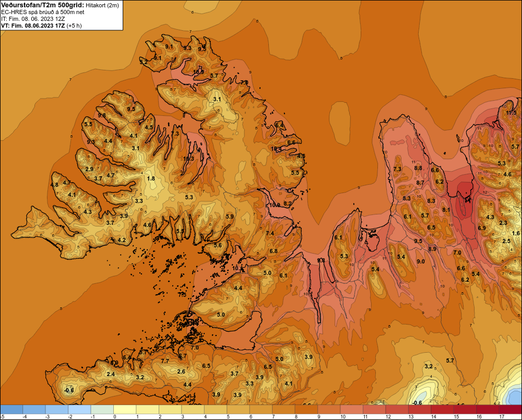The width and height of the screenshot is (522, 420).
Task: Click the '8.2' temperature value on the map
Action: pos(288,203)
